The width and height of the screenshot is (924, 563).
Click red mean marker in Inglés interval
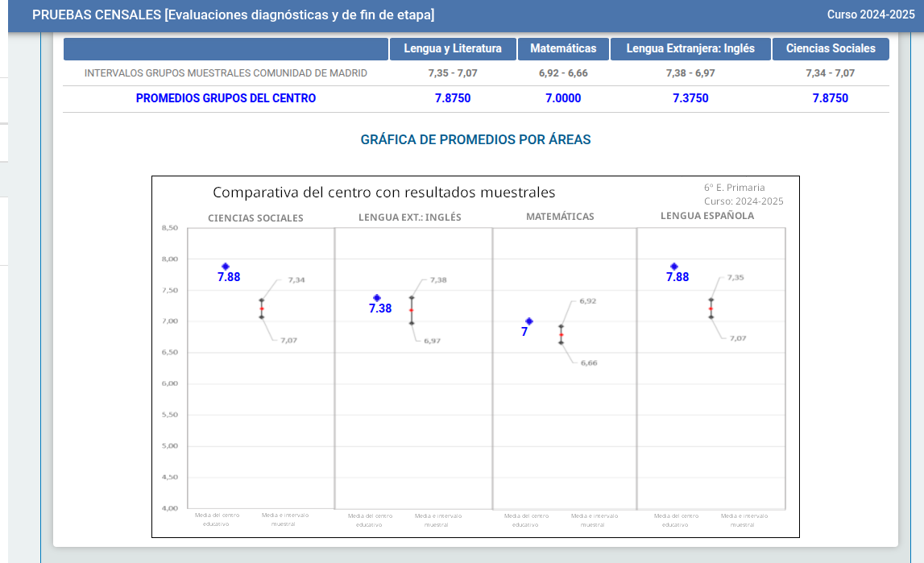point(412,310)
